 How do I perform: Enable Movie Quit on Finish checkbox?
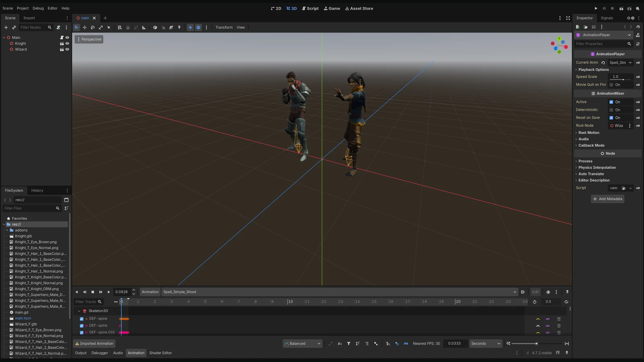611,85
